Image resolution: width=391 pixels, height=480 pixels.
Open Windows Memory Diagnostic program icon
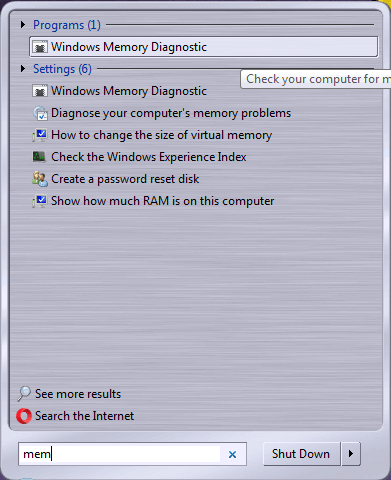click(39, 47)
